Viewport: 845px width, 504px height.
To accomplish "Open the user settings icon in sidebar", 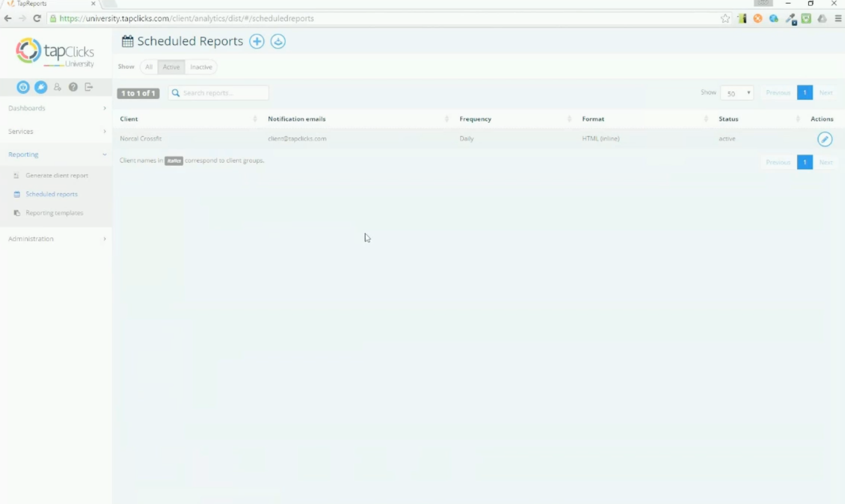I will [x=57, y=87].
